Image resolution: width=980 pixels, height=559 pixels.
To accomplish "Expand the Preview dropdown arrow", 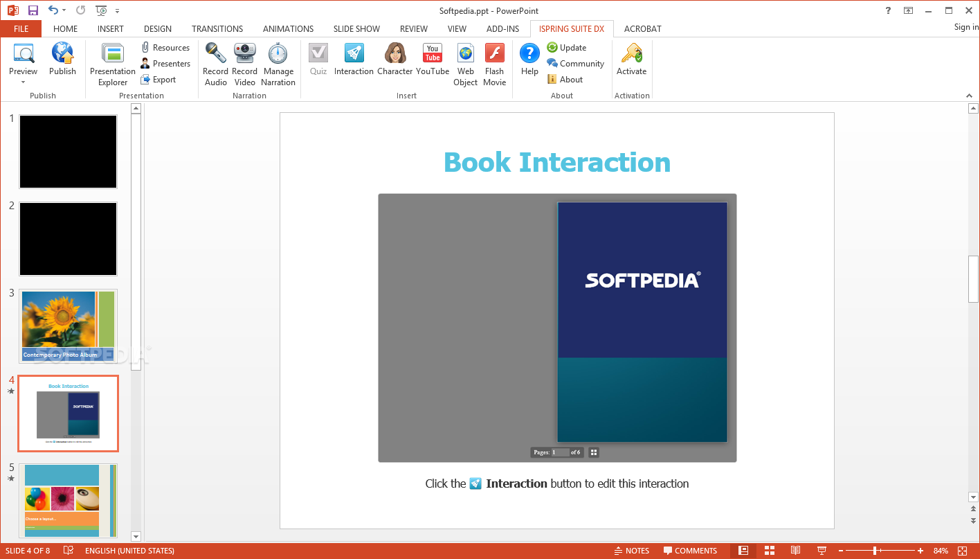I will [x=23, y=82].
